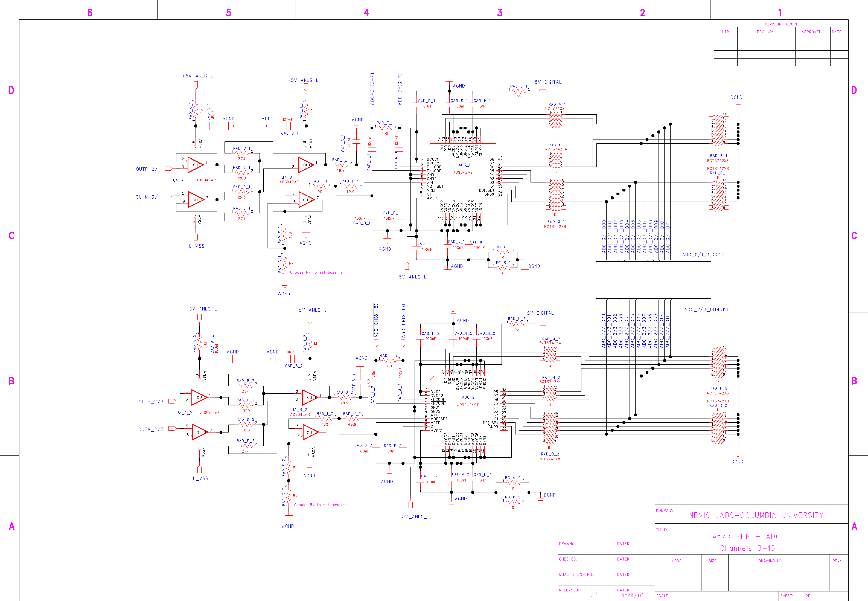Click the ADC_2/3_D[00:11] bus label

[x=706, y=310]
